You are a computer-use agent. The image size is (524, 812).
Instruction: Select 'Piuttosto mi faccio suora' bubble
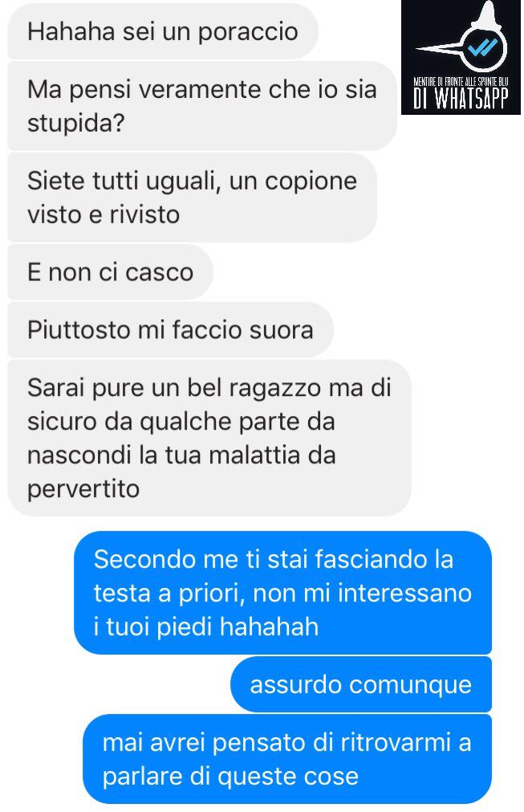pyautogui.click(x=171, y=330)
